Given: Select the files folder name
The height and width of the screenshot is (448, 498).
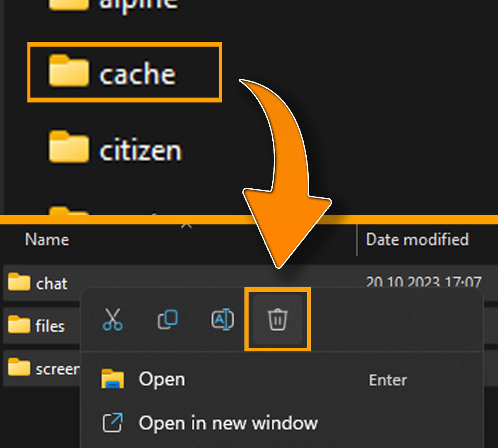Looking at the screenshot, I should (x=50, y=326).
